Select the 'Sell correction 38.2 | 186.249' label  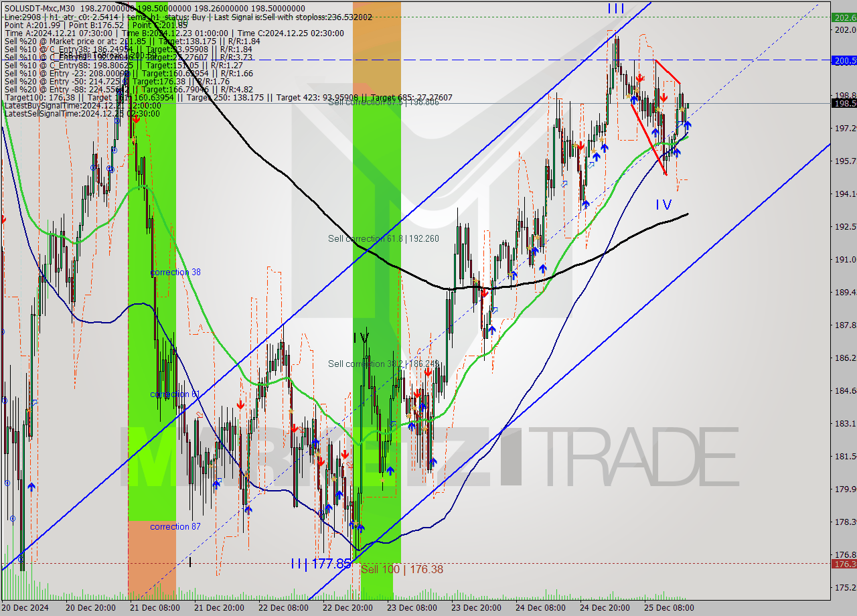pos(384,364)
